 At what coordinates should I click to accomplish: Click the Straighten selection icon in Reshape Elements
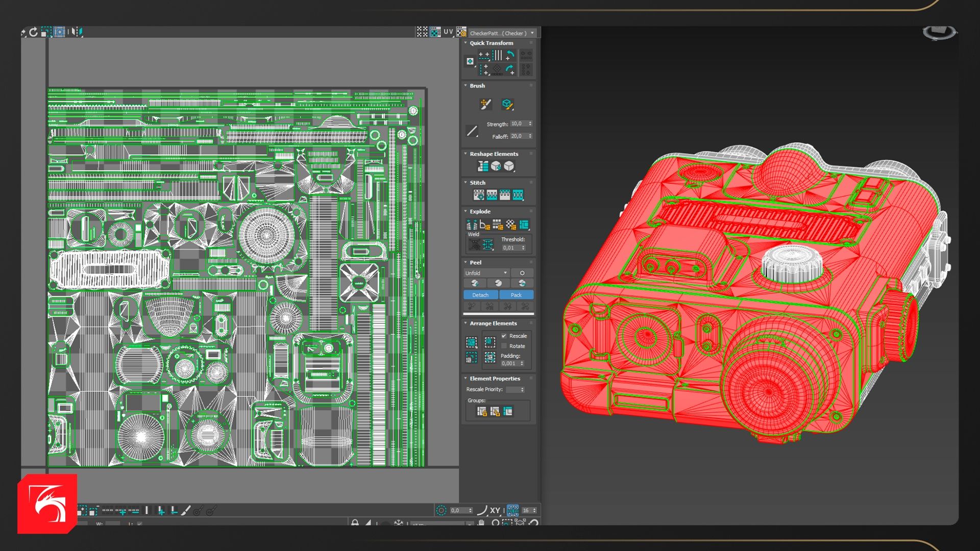[x=483, y=166]
